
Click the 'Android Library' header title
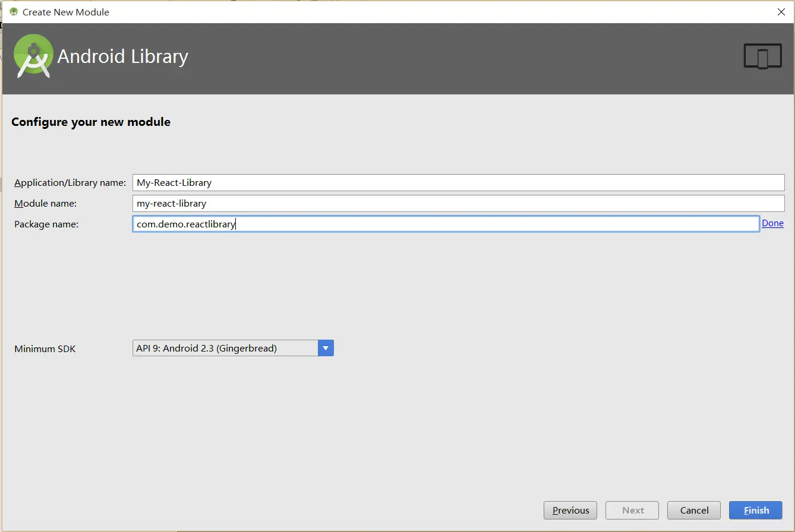pyautogui.click(x=122, y=56)
